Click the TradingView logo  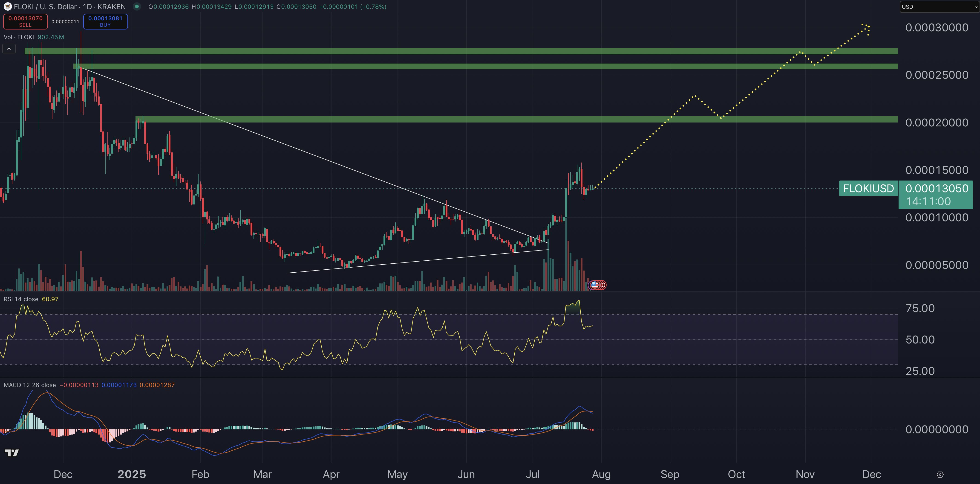tap(12, 453)
